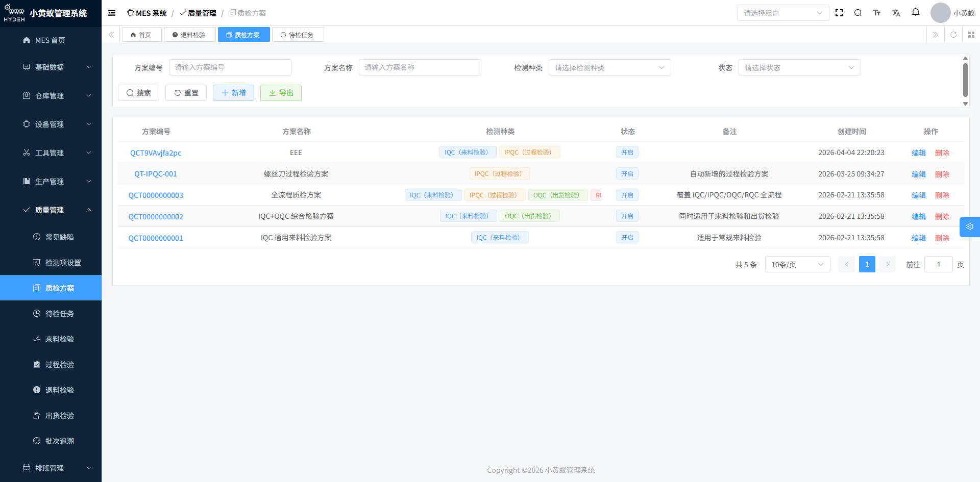Click the 过程检验 sidebar icon
Image resolution: width=980 pixels, height=482 pixels.
point(37,364)
